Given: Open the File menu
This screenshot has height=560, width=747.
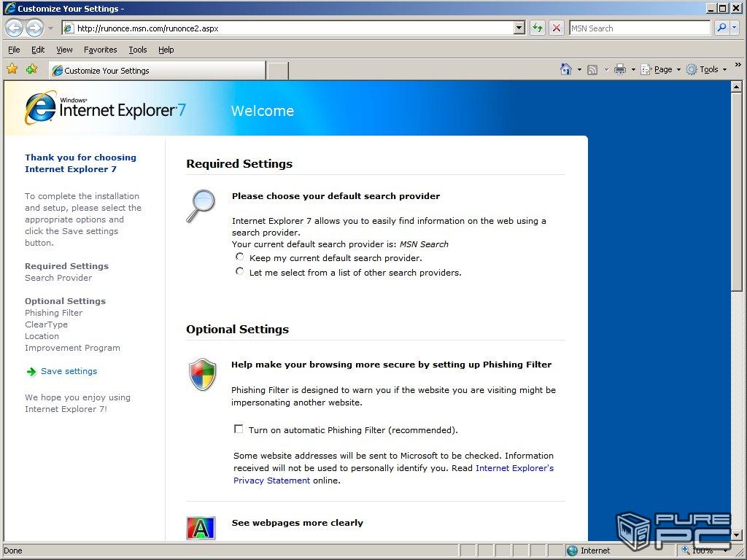Looking at the screenshot, I should click(14, 50).
